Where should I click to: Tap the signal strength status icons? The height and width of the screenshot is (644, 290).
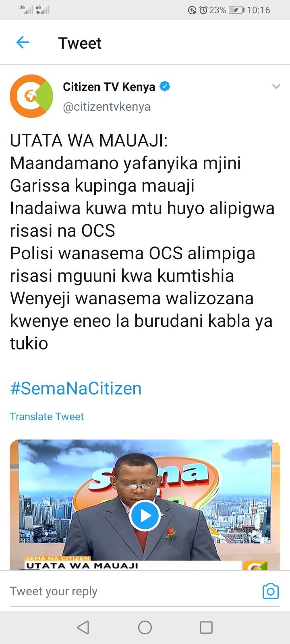click(x=35, y=10)
